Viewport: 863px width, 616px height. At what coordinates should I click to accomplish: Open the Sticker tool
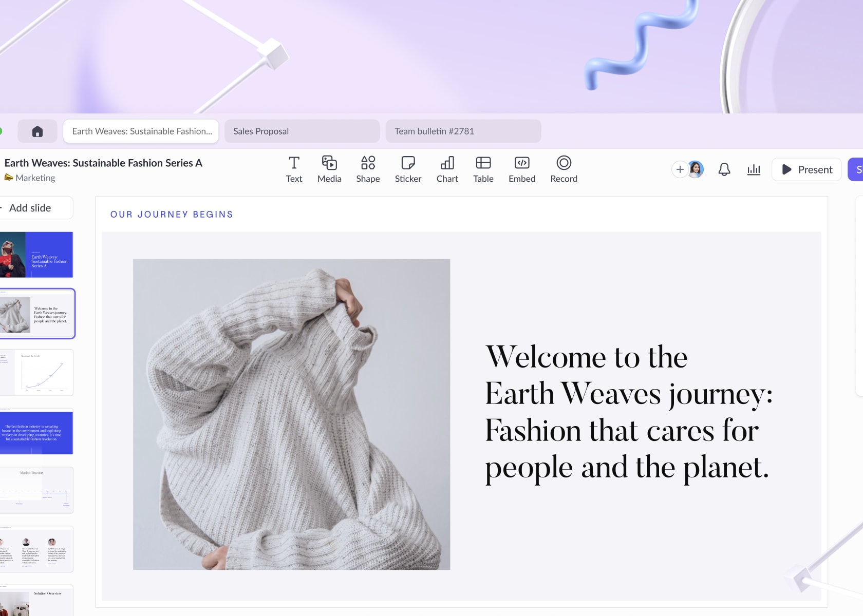click(x=408, y=169)
